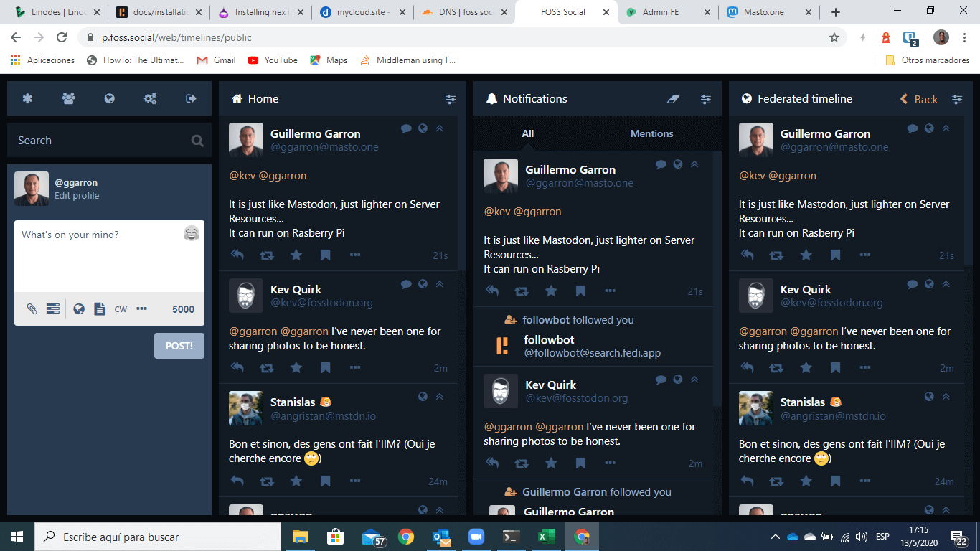Reply to Guillermo Garron post in Home

click(x=237, y=255)
